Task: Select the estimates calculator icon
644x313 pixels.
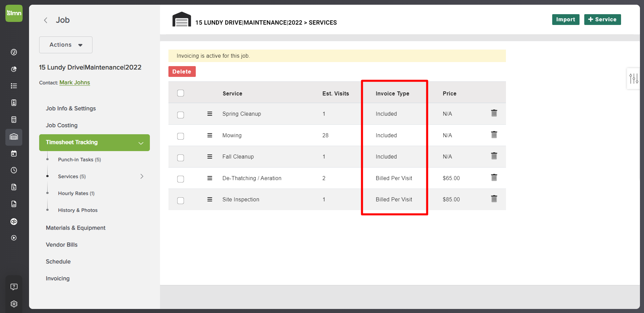Action: 14,119
